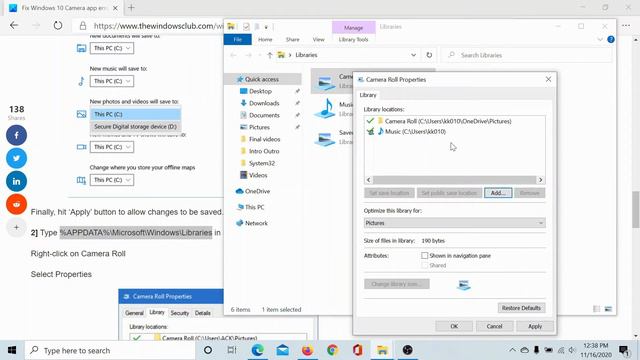The height and width of the screenshot is (360, 640).
Task: Open Intro Outro folder in sidebar
Action: [x=264, y=151]
